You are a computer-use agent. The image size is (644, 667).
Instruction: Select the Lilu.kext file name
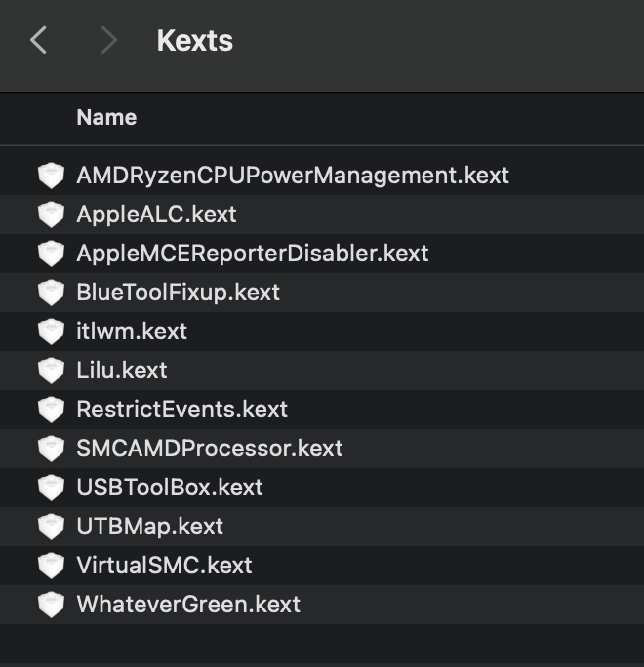[121, 371]
